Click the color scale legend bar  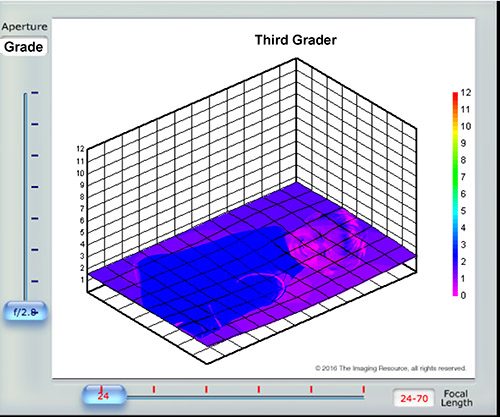tap(455, 194)
